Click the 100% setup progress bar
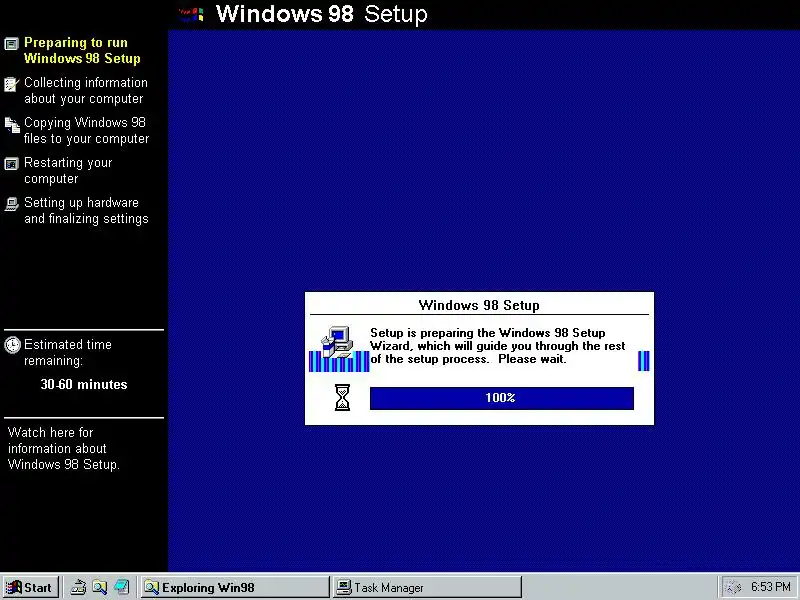This screenshot has height=600, width=800. [502, 398]
